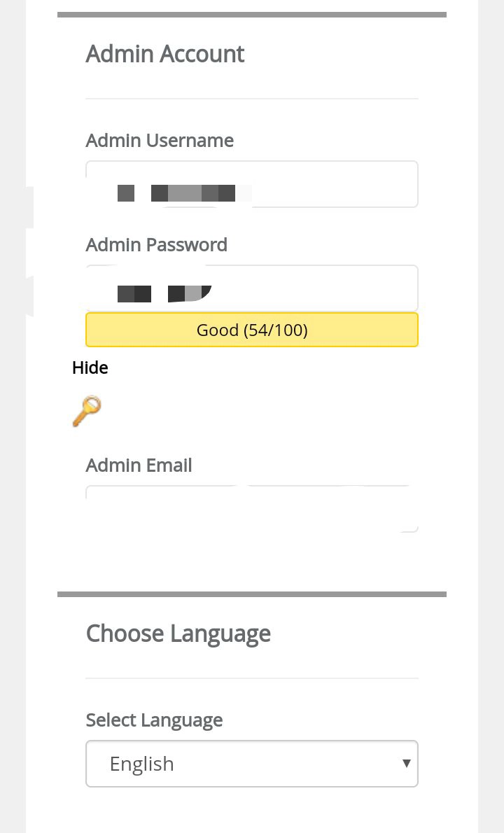Screen dimensions: 504x833
Task: Click the Admin Account section heading
Action: pyautogui.click(x=164, y=54)
